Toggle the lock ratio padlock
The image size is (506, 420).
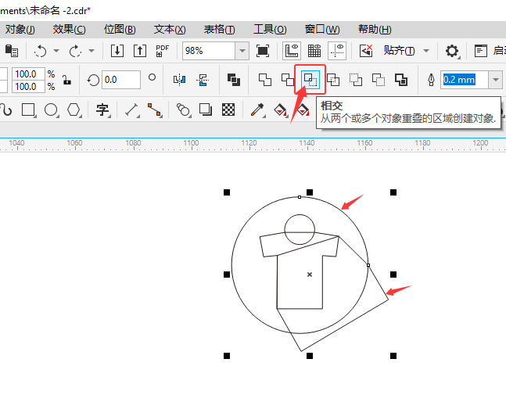tap(67, 80)
